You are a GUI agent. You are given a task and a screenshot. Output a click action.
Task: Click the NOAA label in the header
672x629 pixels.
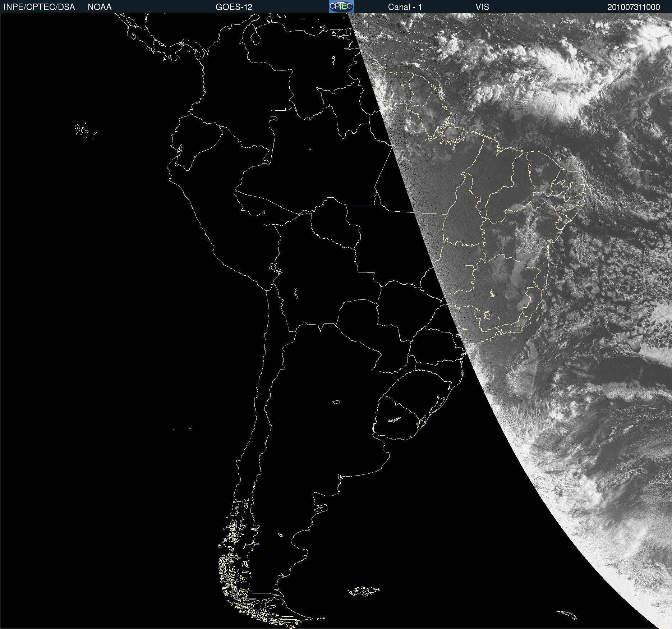click(100, 7)
